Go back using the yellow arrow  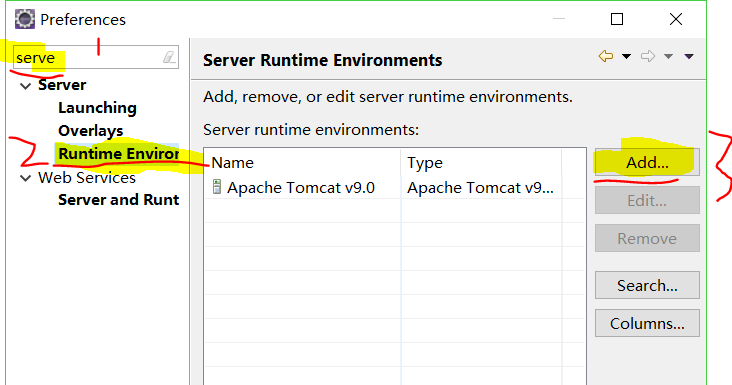(x=606, y=56)
